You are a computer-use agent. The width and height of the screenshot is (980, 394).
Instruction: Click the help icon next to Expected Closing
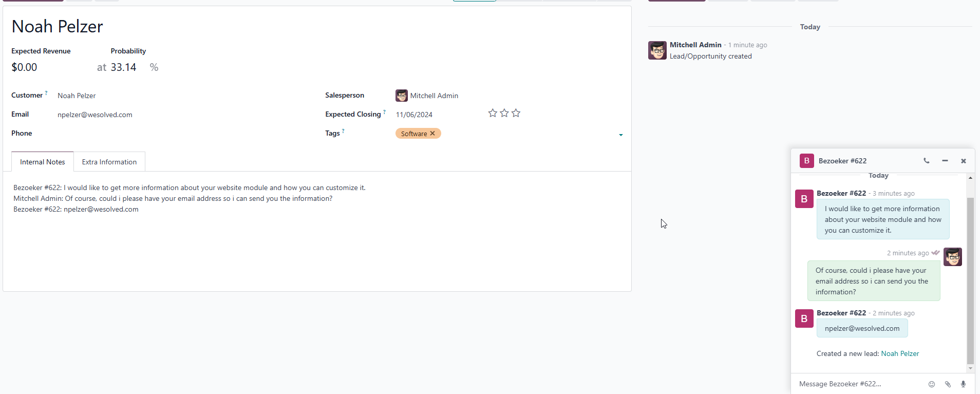point(384,112)
